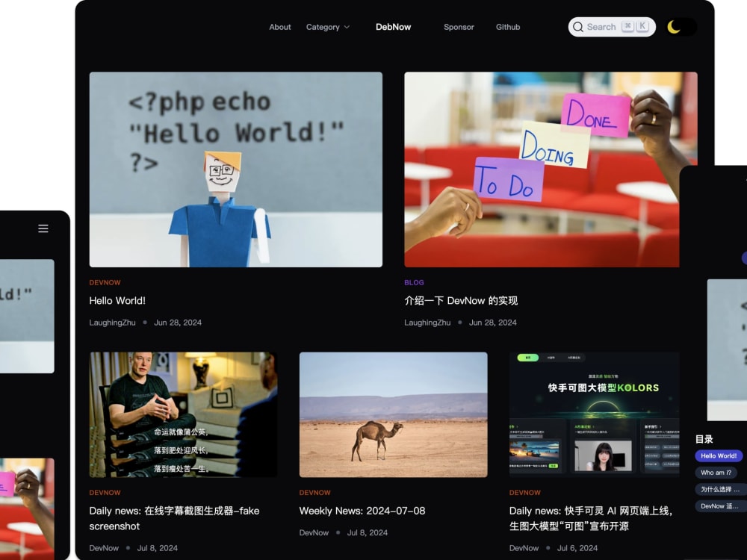Click the Search input box
This screenshot has width=747, height=560.
pos(612,27)
